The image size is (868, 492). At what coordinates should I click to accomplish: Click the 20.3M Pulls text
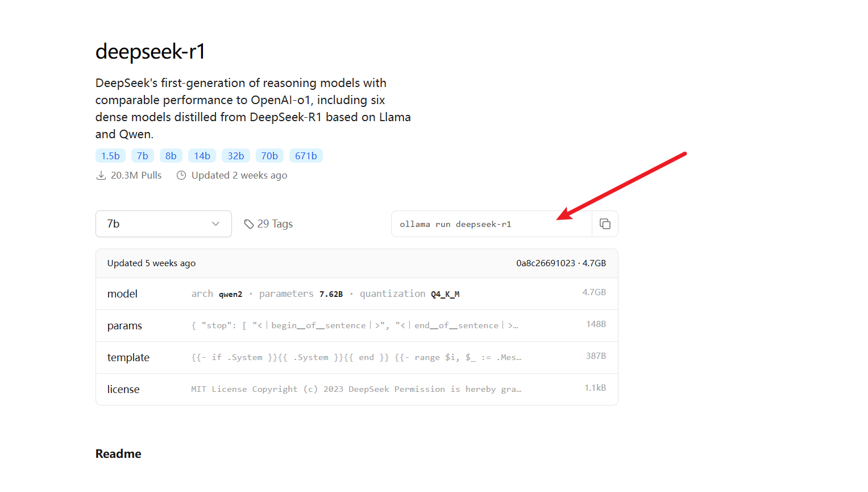click(136, 175)
